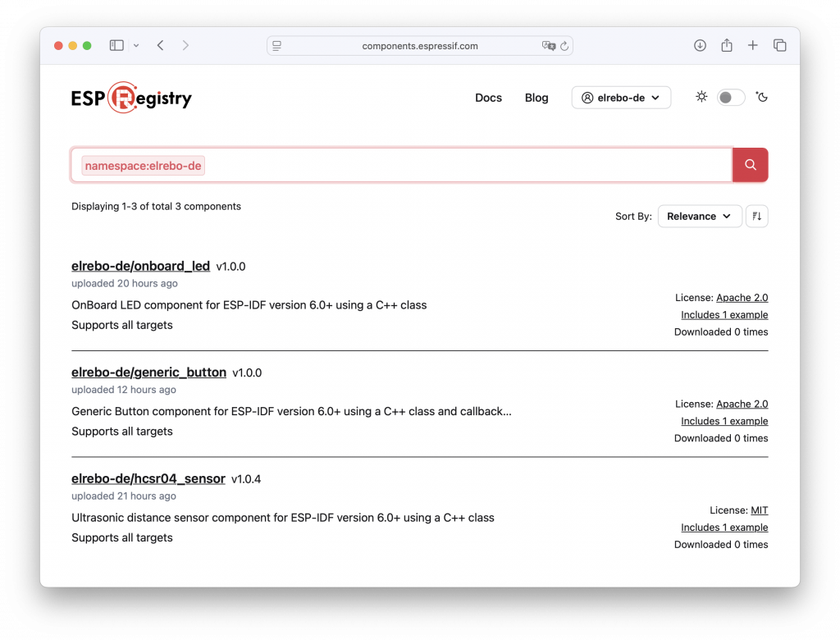Open the elrebo-de/onboard_led component link
Image resolution: width=840 pixels, height=640 pixels.
point(140,266)
